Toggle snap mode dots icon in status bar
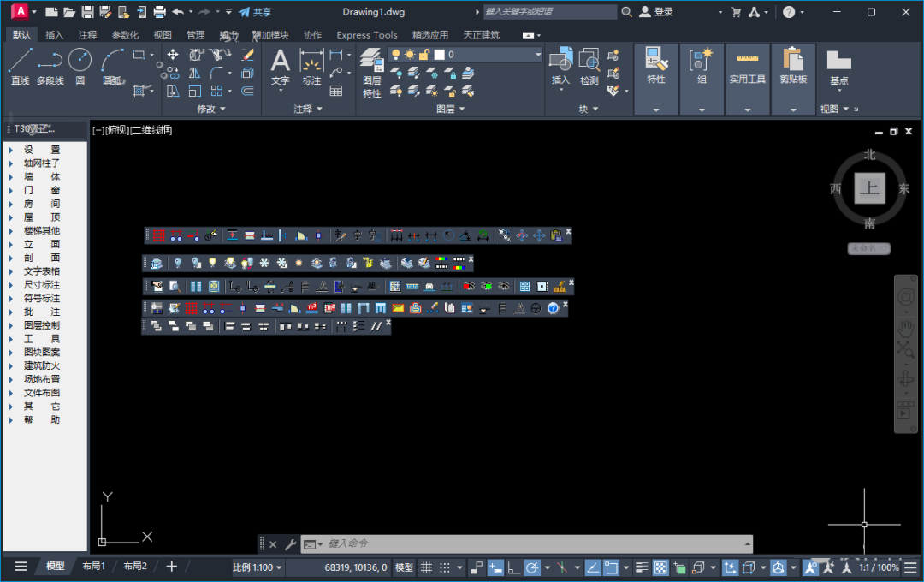Screen dimensions: 924x582 click(445, 567)
